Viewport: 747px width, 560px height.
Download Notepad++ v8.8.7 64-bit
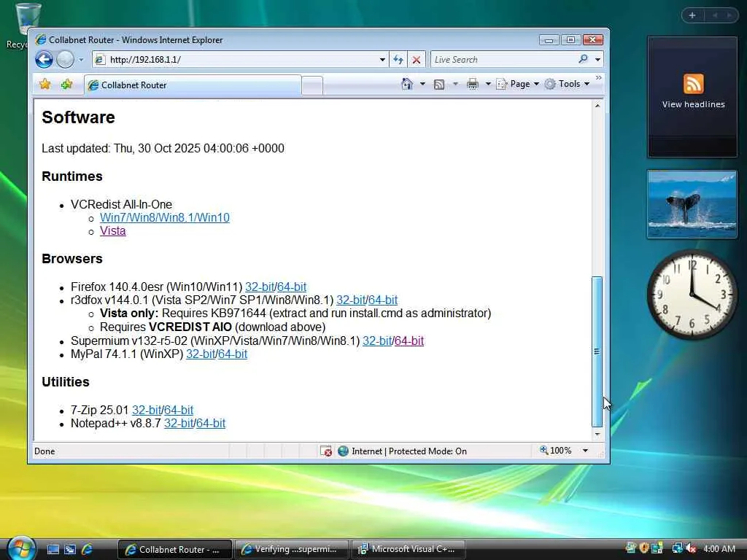click(x=211, y=424)
